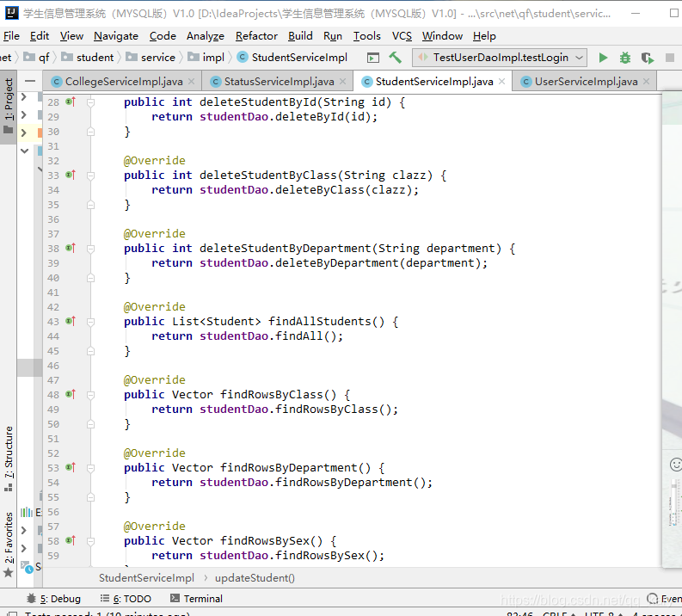682x616 pixels.
Task: Click the select run target icon left of hammer
Action: pos(373,58)
